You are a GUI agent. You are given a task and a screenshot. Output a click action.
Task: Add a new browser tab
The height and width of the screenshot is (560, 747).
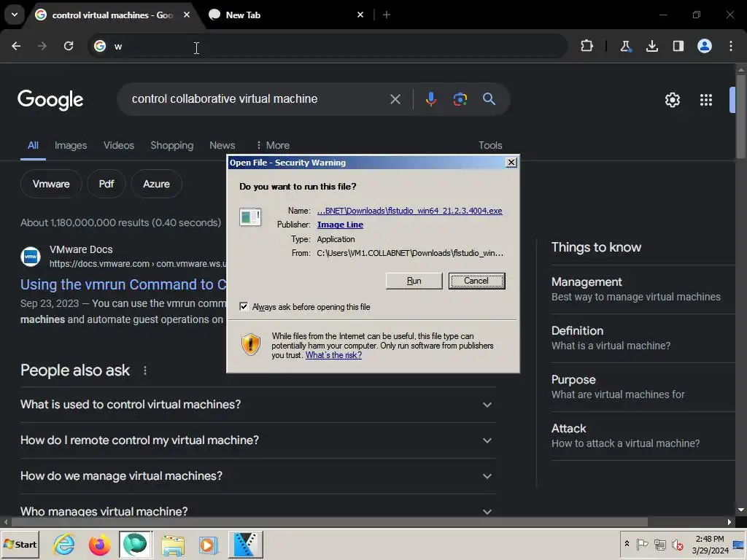pyautogui.click(x=387, y=15)
